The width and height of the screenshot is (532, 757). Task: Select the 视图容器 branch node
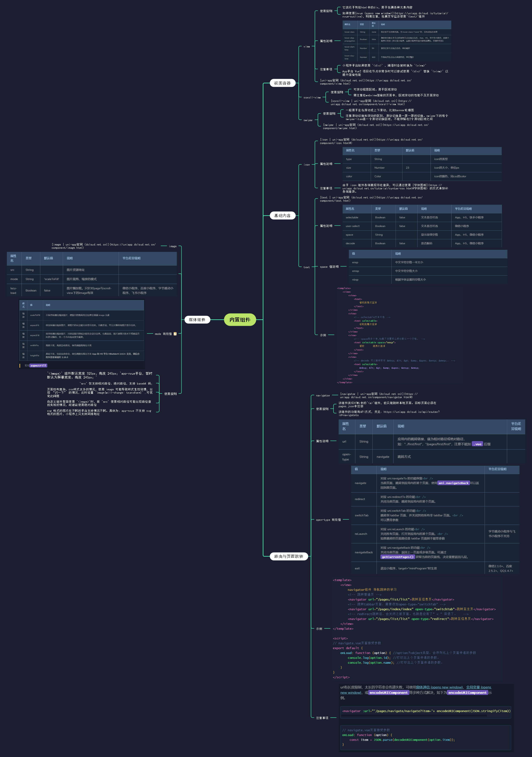click(x=282, y=83)
